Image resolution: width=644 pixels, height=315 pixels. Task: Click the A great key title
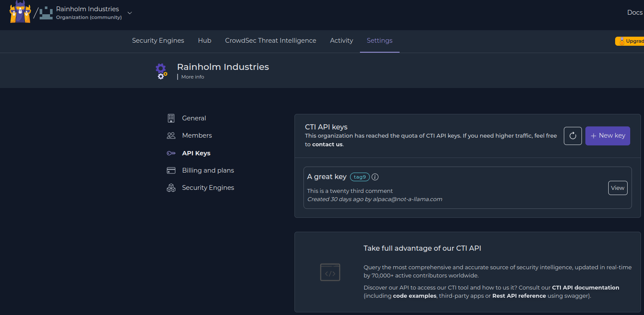click(x=327, y=176)
